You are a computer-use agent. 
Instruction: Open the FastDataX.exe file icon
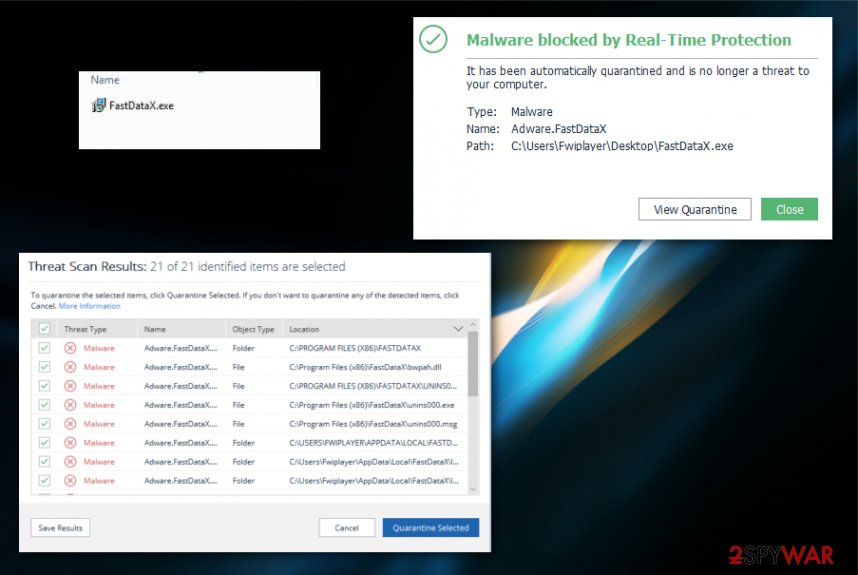[x=98, y=106]
